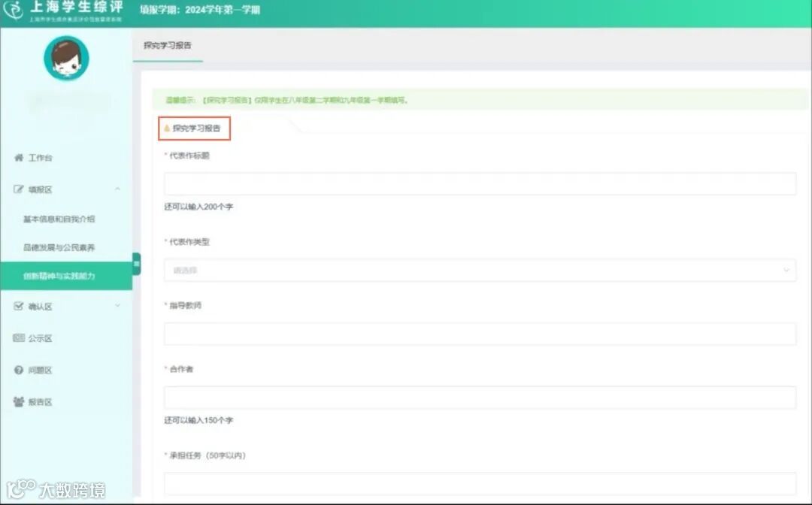Screen dimensions: 812x505
Task: Open the 代表作类型 dropdown
Action: (x=480, y=270)
